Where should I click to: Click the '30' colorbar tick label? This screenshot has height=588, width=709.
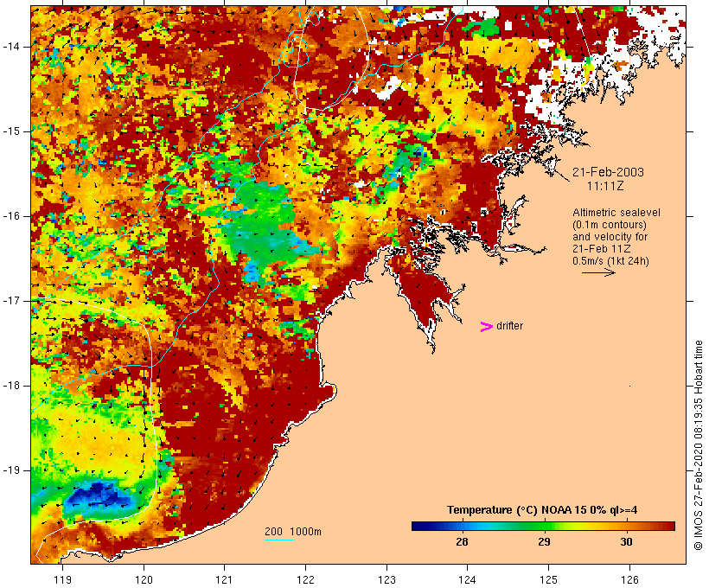click(626, 541)
